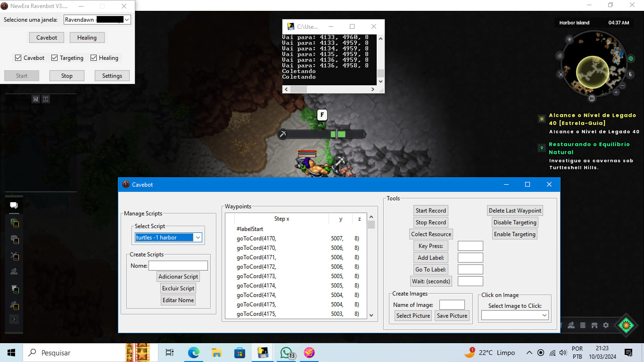Screen dimensions: 644x362
Task: Zoom out the minimap with minus icon
Action: (x=622, y=86)
